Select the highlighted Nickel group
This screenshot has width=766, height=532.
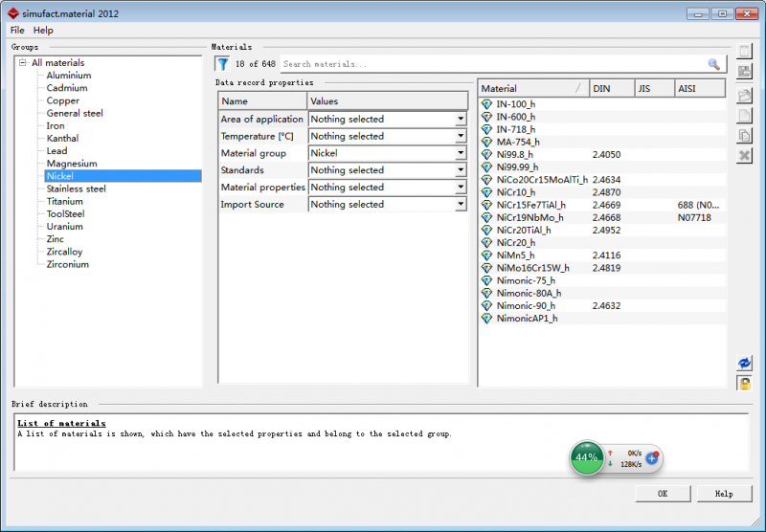coord(124,176)
